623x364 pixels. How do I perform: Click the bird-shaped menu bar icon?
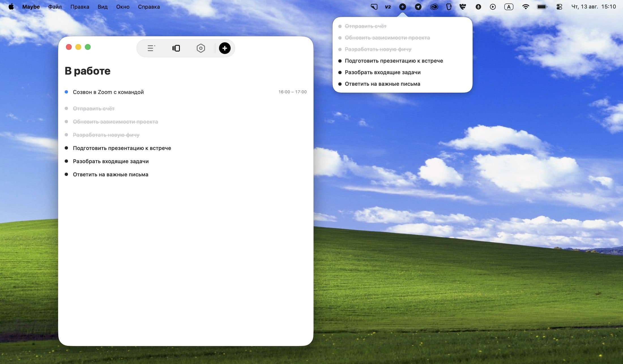(x=462, y=7)
